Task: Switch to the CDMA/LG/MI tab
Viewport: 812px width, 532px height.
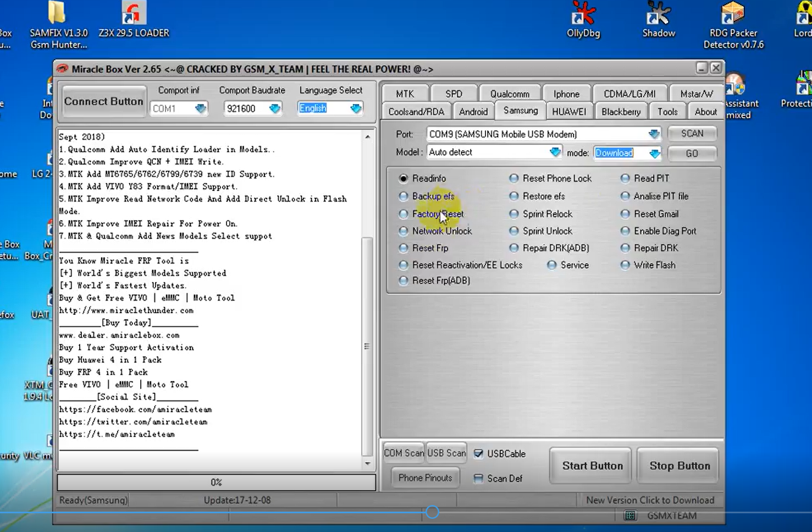Action: pos(629,94)
